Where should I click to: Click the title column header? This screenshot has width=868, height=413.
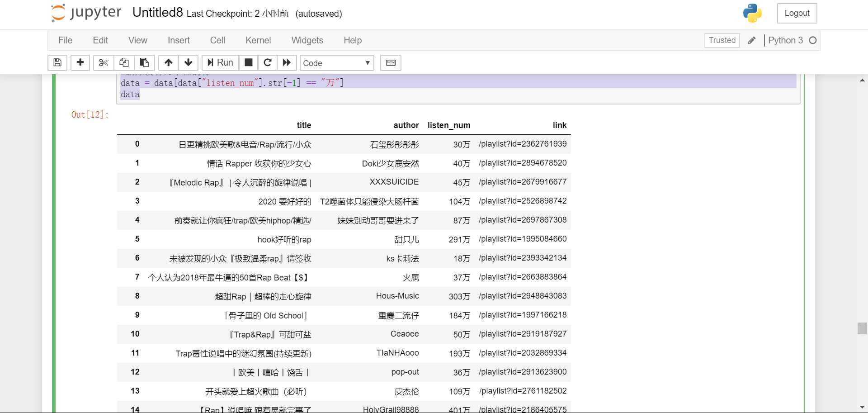pyautogui.click(x=304, y=125)
